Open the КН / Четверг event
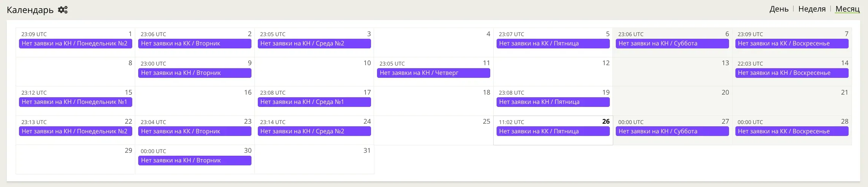This screenshot has height=187, width=868. tap(433, 73)
